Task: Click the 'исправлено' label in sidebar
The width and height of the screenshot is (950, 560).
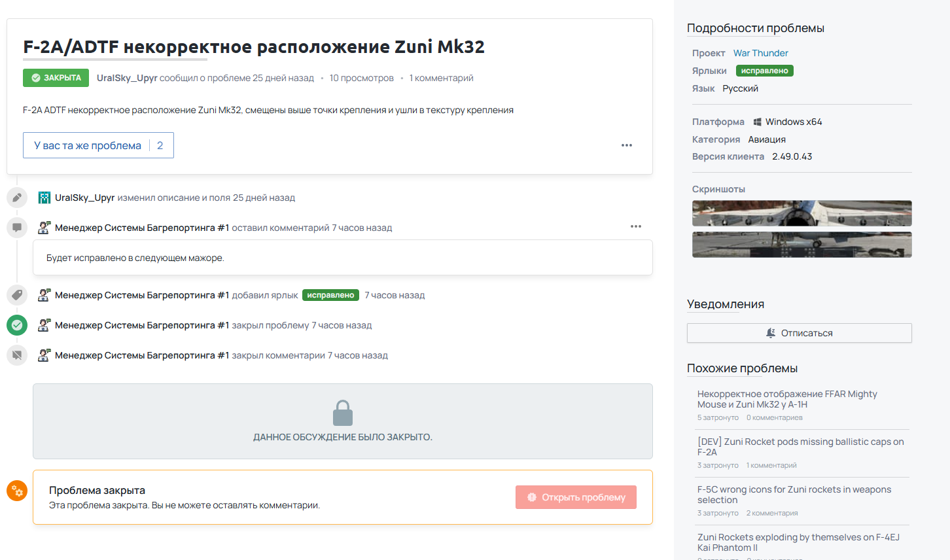Action: point(764,71)
